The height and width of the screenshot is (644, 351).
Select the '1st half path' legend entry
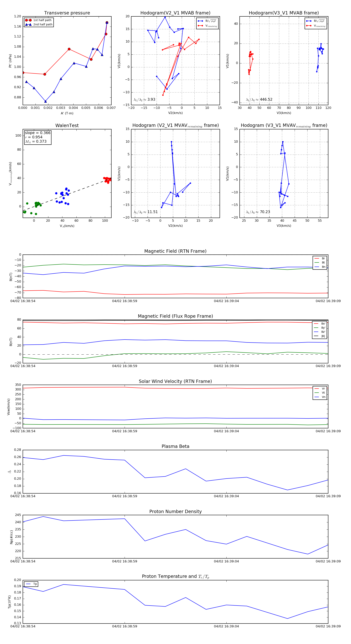[39, 20]
